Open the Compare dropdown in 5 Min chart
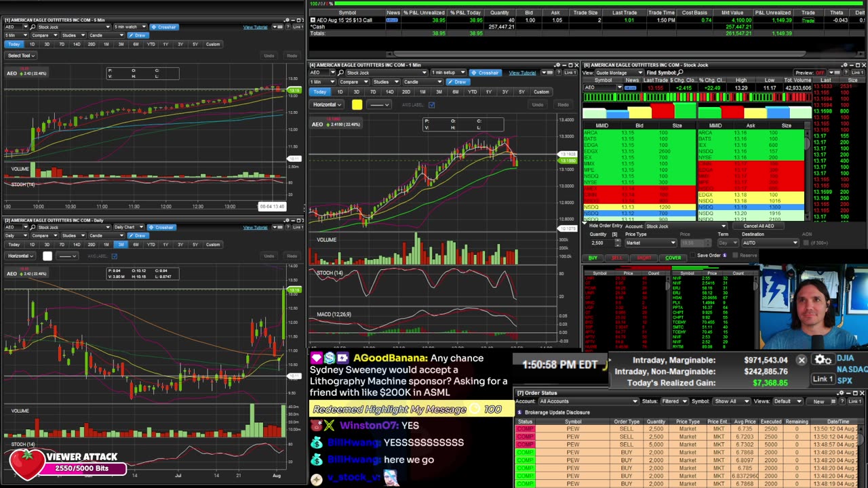 click(x=44, y=35)
